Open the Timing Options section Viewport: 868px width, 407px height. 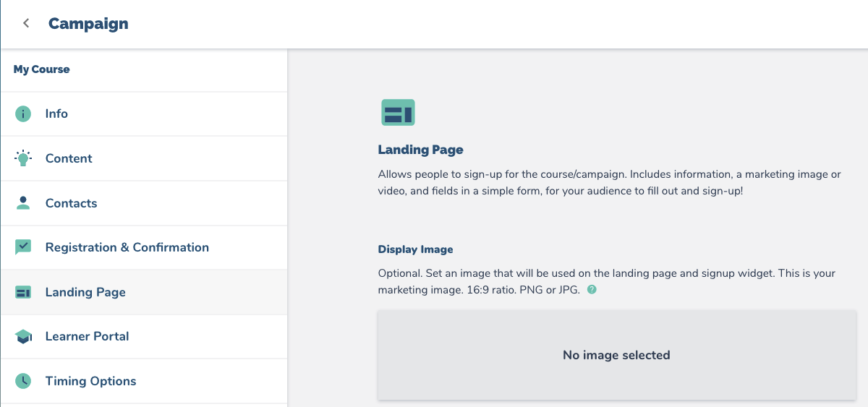click(144, 381)
